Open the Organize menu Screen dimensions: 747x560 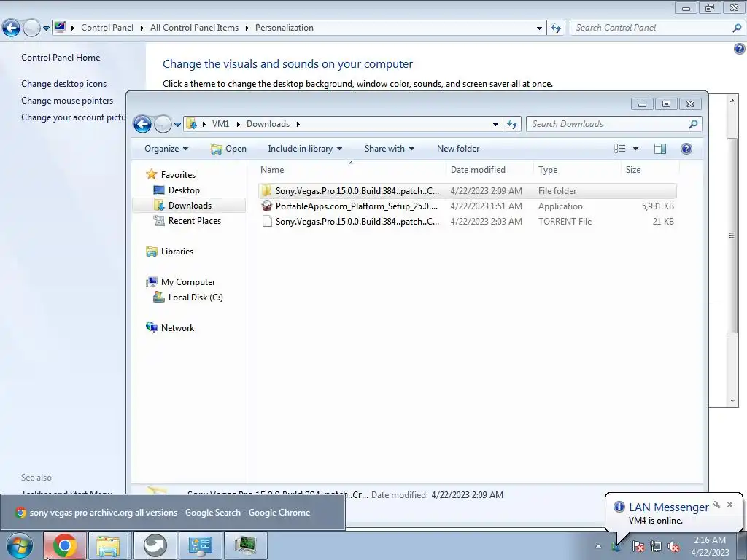click(166, 149)
